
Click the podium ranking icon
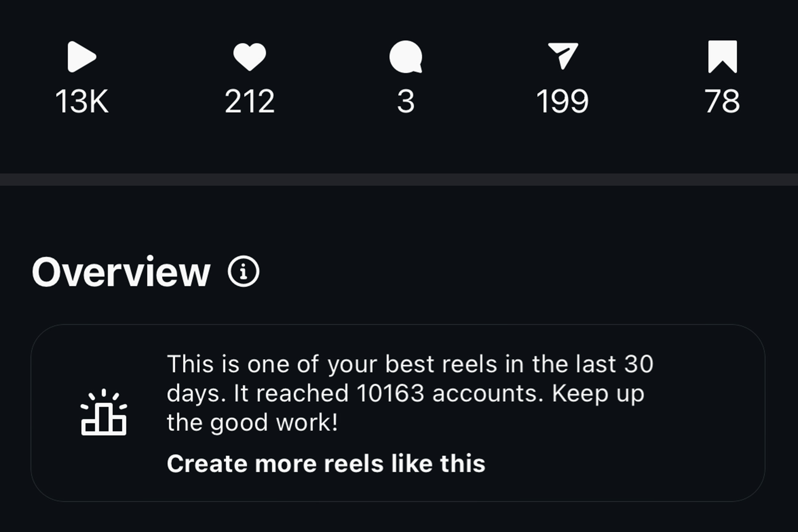coord(104,413)
